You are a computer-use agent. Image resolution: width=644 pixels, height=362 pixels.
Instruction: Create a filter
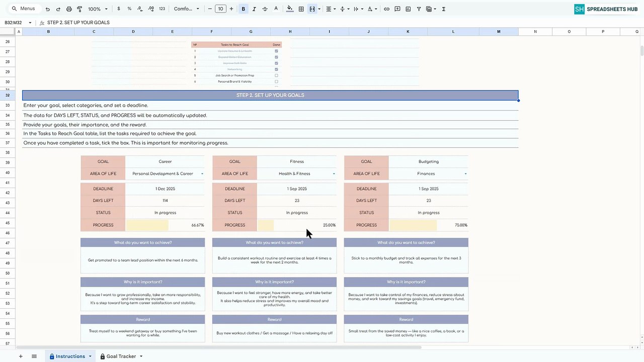[x=419, y=9]
